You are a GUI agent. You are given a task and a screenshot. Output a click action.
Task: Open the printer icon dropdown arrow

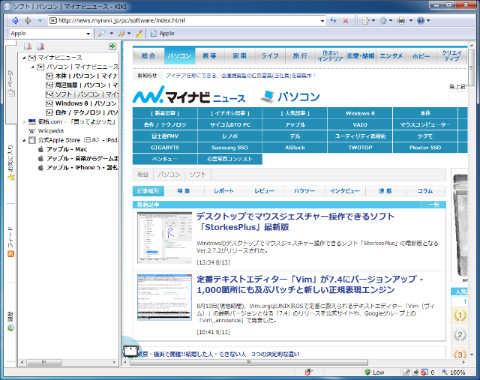pos(411,21)
